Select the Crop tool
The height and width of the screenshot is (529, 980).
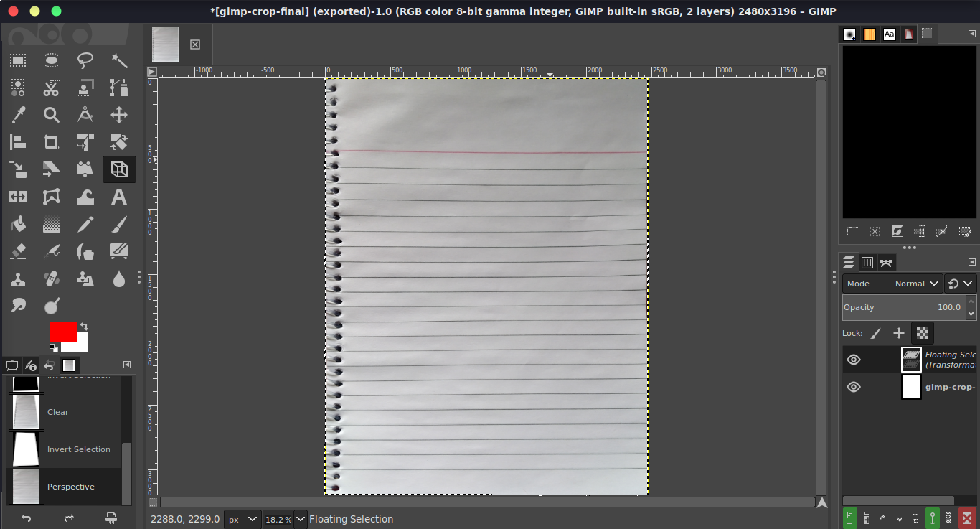click(51, 142)
